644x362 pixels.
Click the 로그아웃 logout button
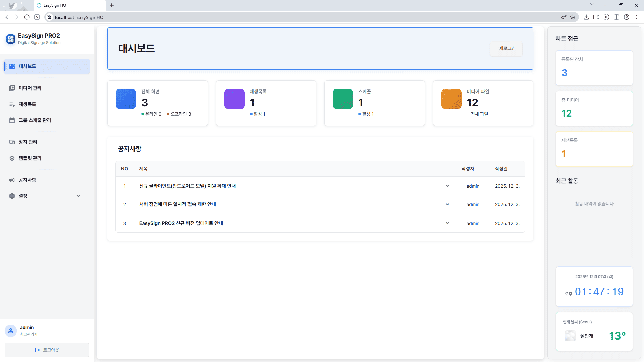[x=47, y=350]
